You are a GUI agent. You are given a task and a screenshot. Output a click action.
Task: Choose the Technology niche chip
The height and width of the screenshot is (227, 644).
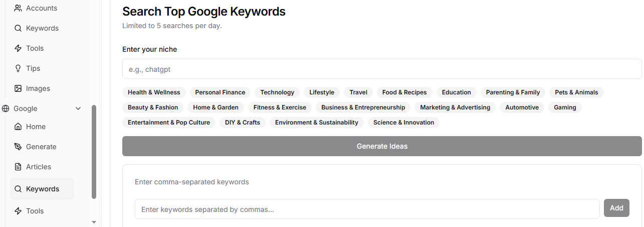coord(277,92)
